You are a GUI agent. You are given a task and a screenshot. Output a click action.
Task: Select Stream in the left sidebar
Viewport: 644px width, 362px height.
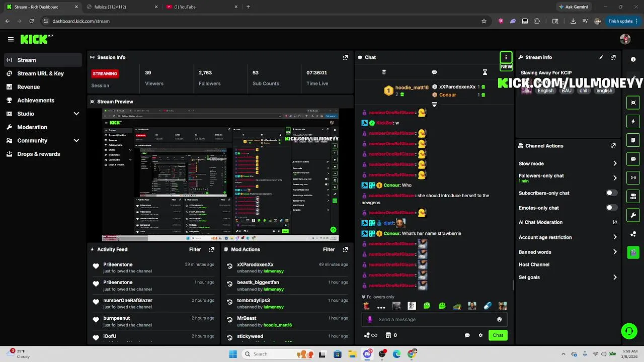42,60
